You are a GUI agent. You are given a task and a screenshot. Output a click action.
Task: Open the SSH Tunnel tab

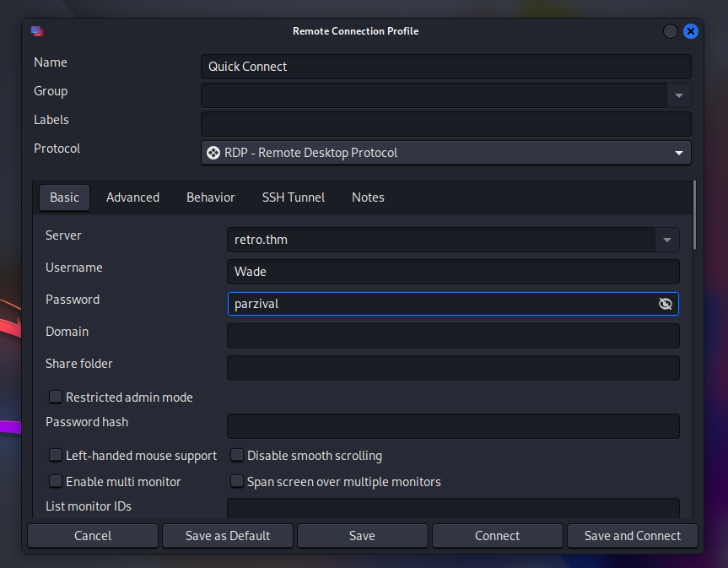(x=293, y=197)
